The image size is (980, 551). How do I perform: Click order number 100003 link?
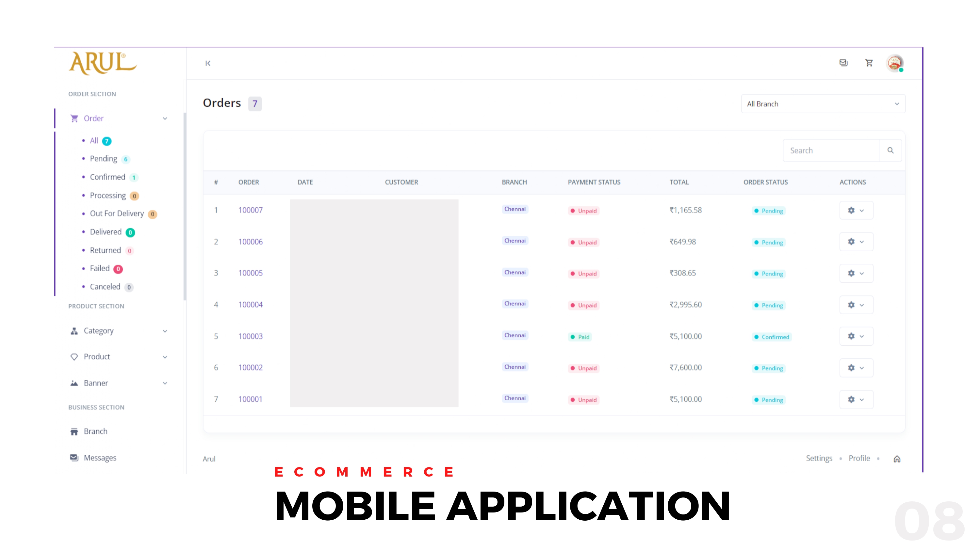coord(250,336)
